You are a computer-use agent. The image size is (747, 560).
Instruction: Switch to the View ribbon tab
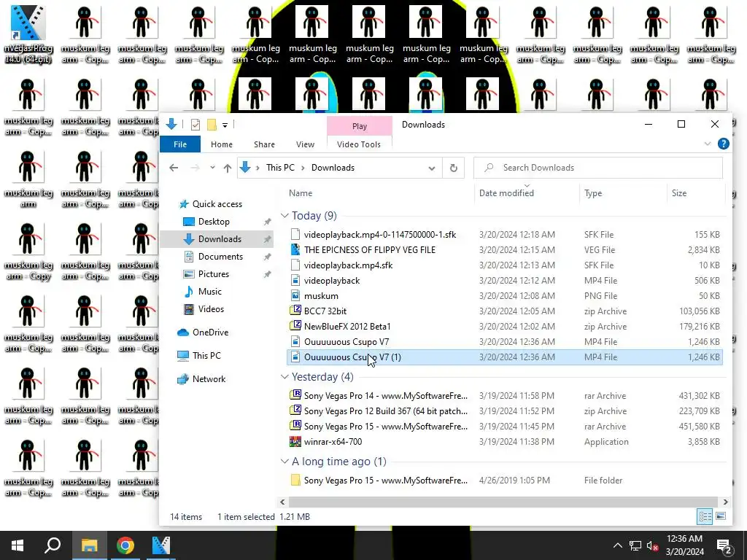305,144
